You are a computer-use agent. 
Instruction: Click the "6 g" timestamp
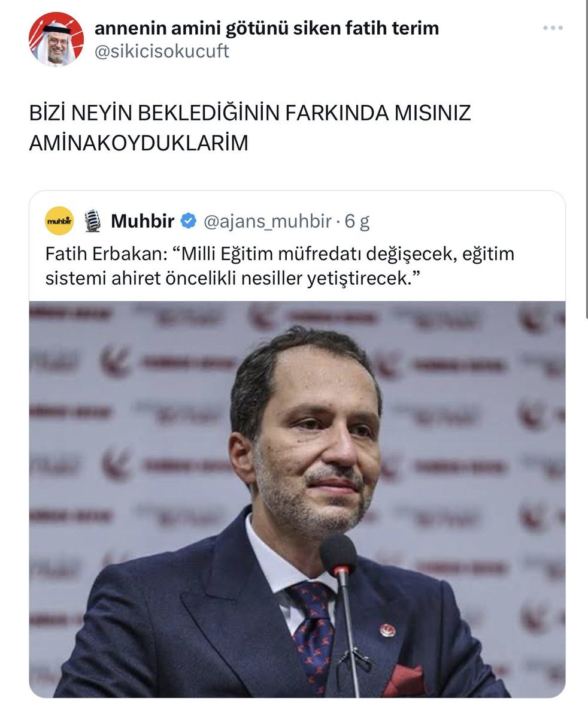357,222
